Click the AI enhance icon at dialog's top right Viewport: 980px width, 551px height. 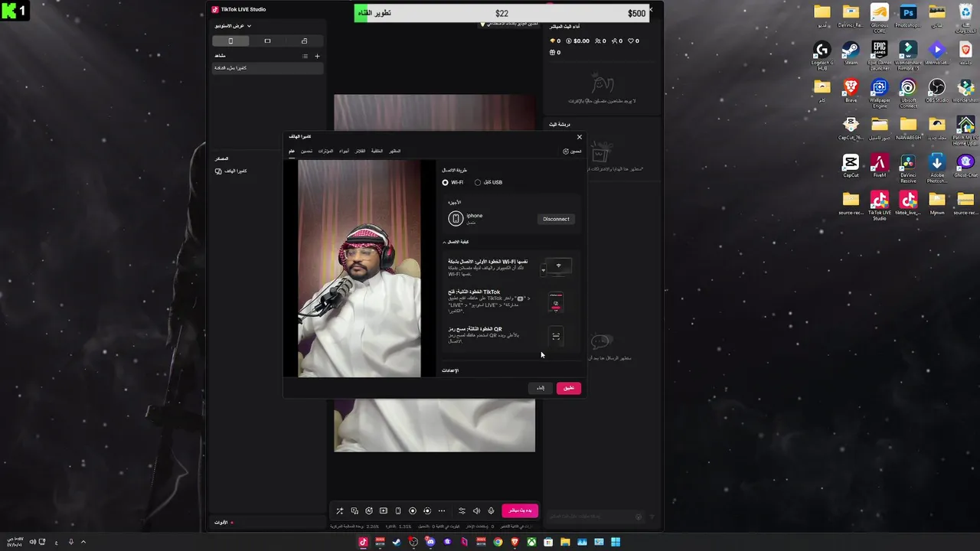[566, 152]
